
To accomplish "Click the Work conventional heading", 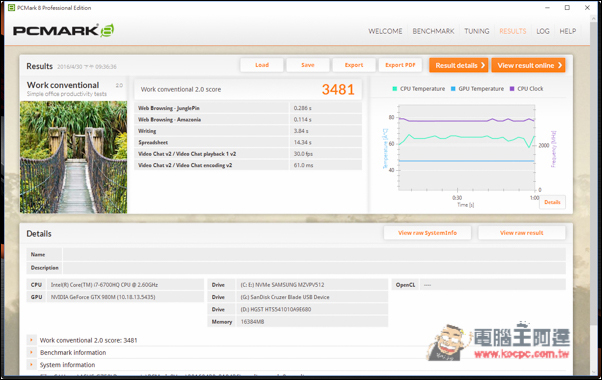I will click(63, 85).
